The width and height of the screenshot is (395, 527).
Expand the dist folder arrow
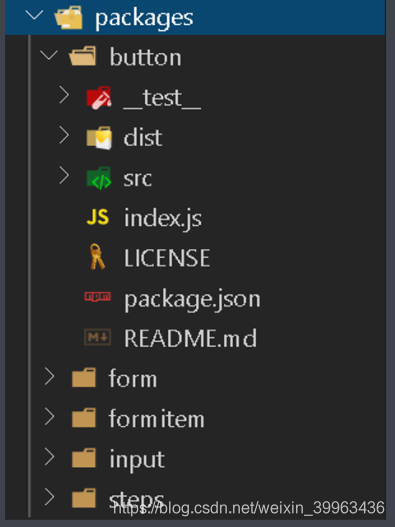[x=64, y=135]
